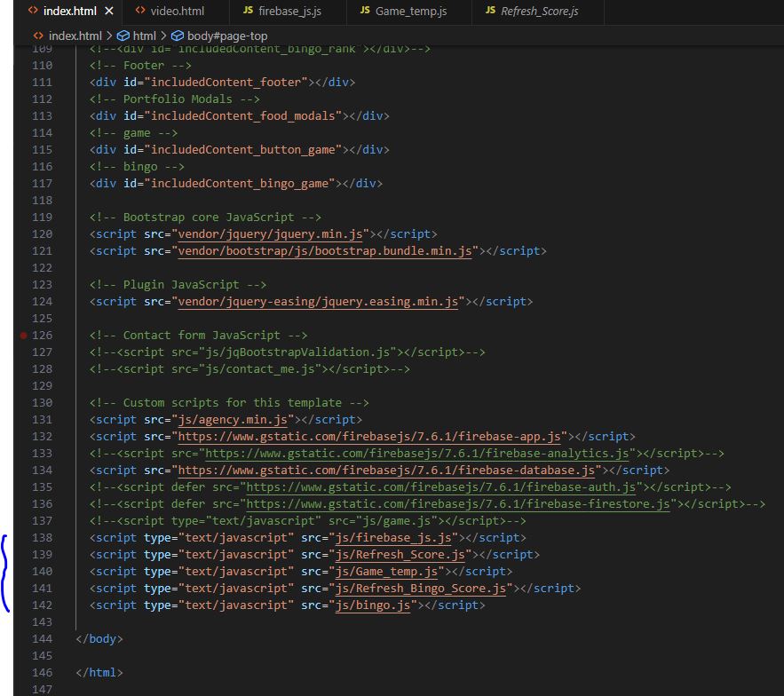This screenshot has width=784, height=696.
Task: Click the closing body tag
Action: pos(99,639)
